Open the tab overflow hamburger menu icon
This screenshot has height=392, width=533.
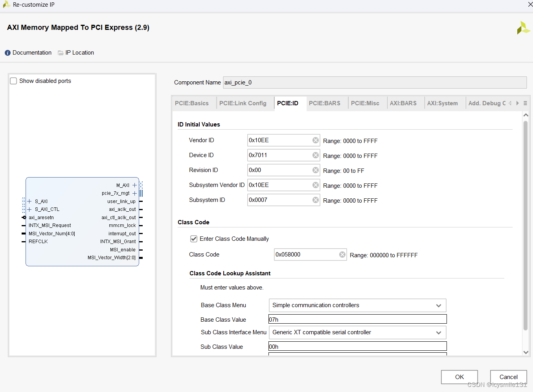click(x=526, y=103)
